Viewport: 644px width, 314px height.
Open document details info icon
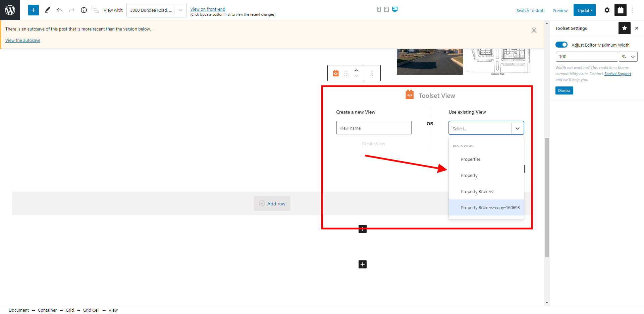pos(84,10)
